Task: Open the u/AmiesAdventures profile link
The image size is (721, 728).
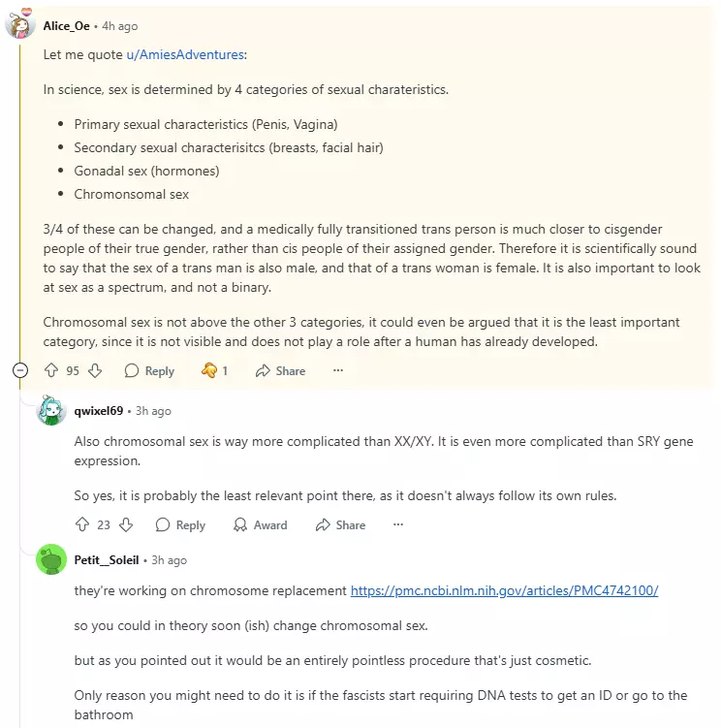Action: [186, 54]
